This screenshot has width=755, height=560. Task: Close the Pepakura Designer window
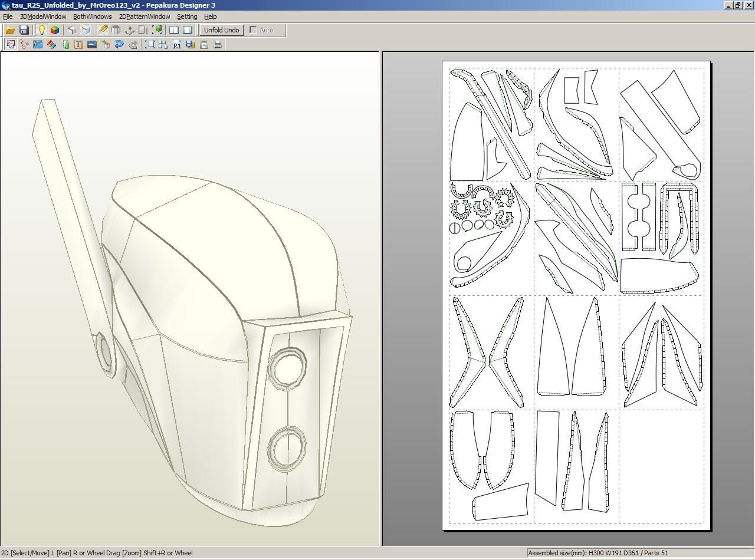point(749,5)
